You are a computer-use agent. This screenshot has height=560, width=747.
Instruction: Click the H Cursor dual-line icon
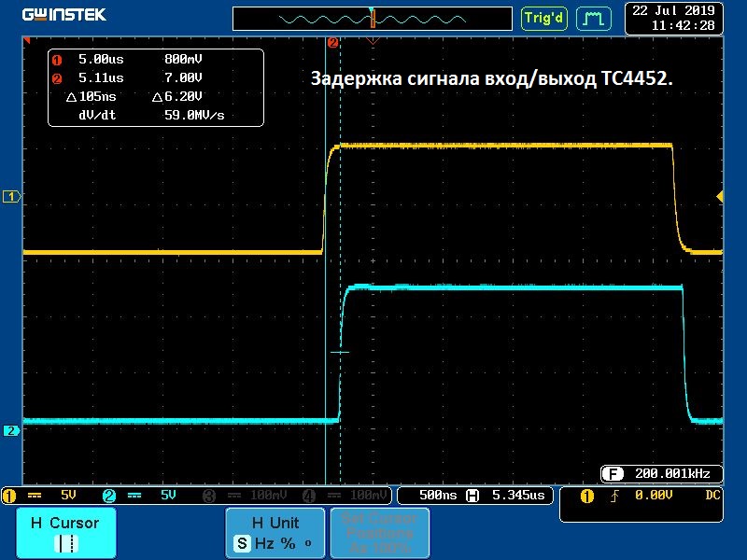(66, 544)
